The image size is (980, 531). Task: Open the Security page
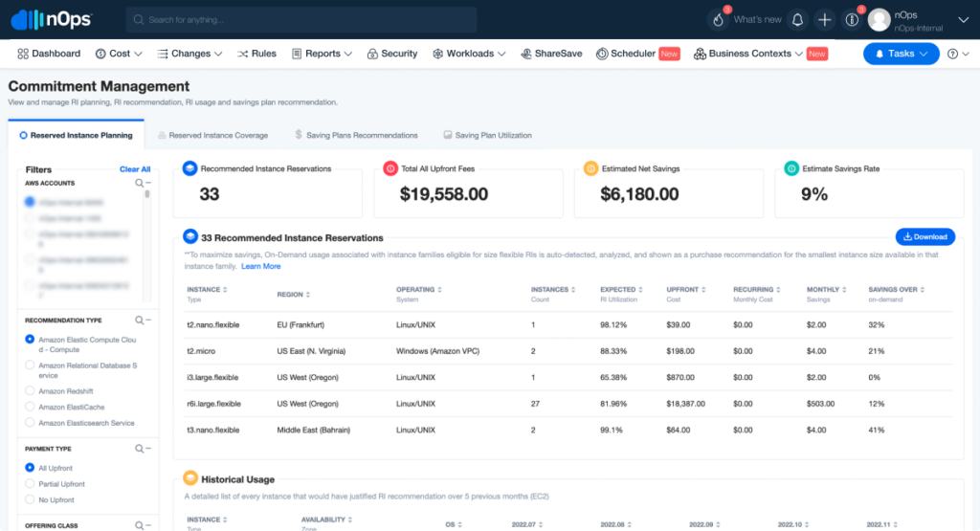point(391,54)
